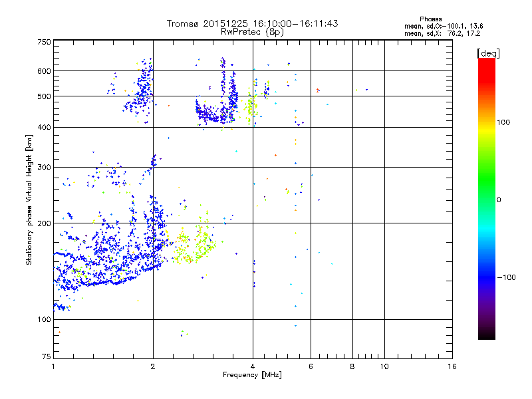Screen dimensions: 532x399
Task: Click the y-axis tick label '75'
Action: coord(47,356)
